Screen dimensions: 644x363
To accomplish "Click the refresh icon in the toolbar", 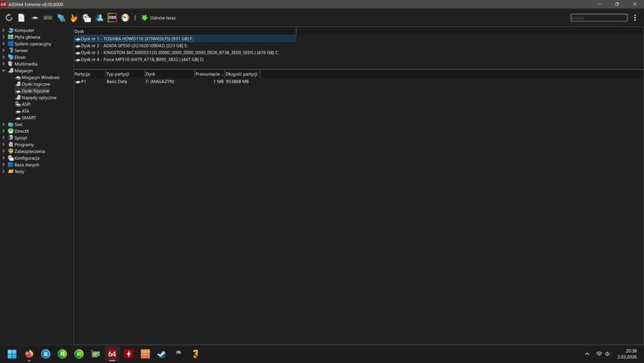I will (9, 18).
